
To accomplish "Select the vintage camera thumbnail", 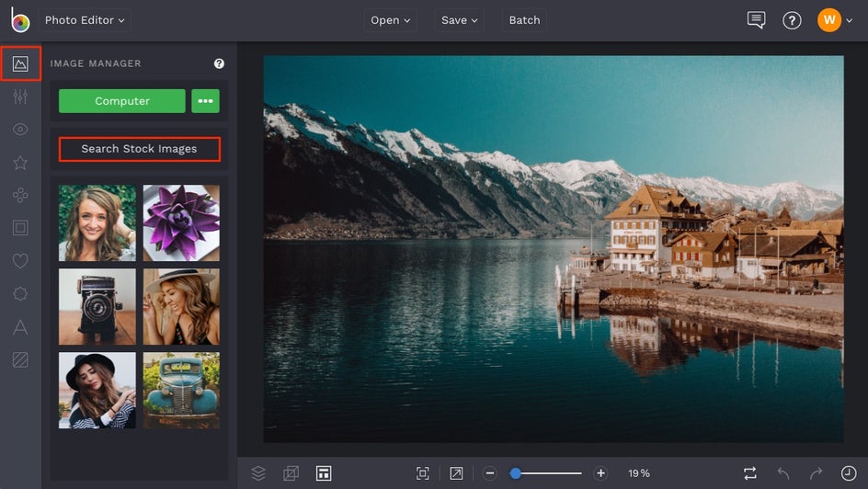I will (x=97, y=307).
